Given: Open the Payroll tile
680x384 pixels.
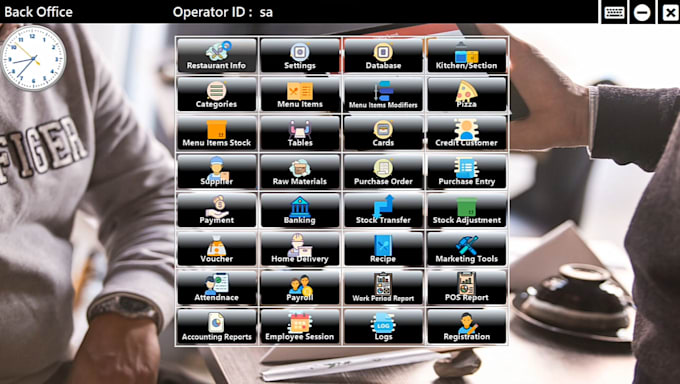Looking at the screenshot, I should coord(300,287).
